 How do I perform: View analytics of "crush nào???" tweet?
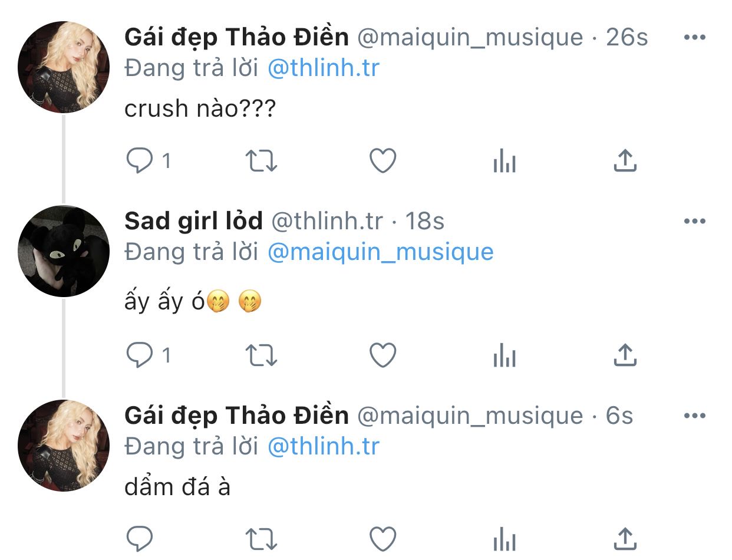click(x=504, y=160)
